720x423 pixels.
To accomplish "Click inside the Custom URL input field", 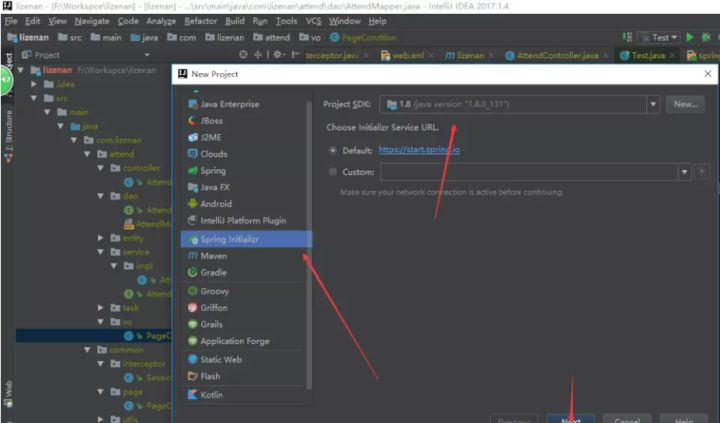I will click(529, 172).
